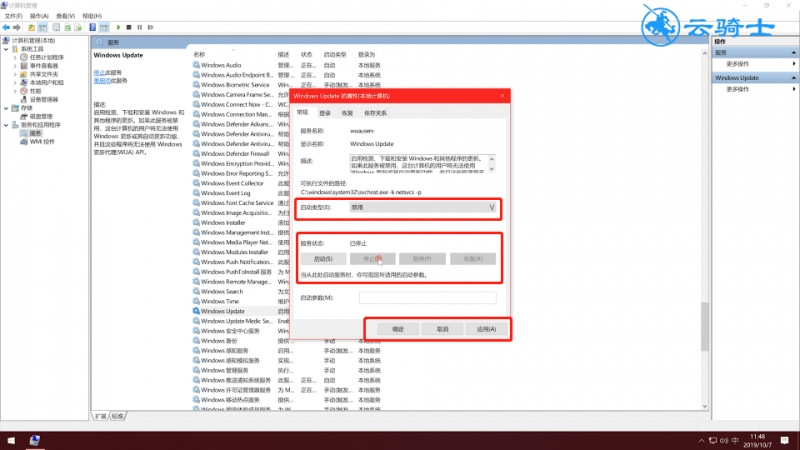Open the 查看(V) menu
Viewport: 800px width, 450px height.
(65, 16)
